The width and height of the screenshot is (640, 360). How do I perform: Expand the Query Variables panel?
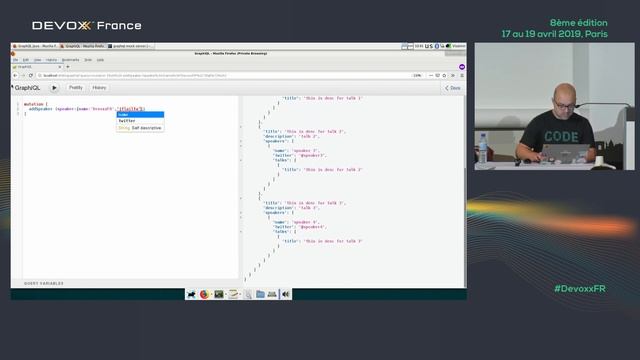click(44, 283)
